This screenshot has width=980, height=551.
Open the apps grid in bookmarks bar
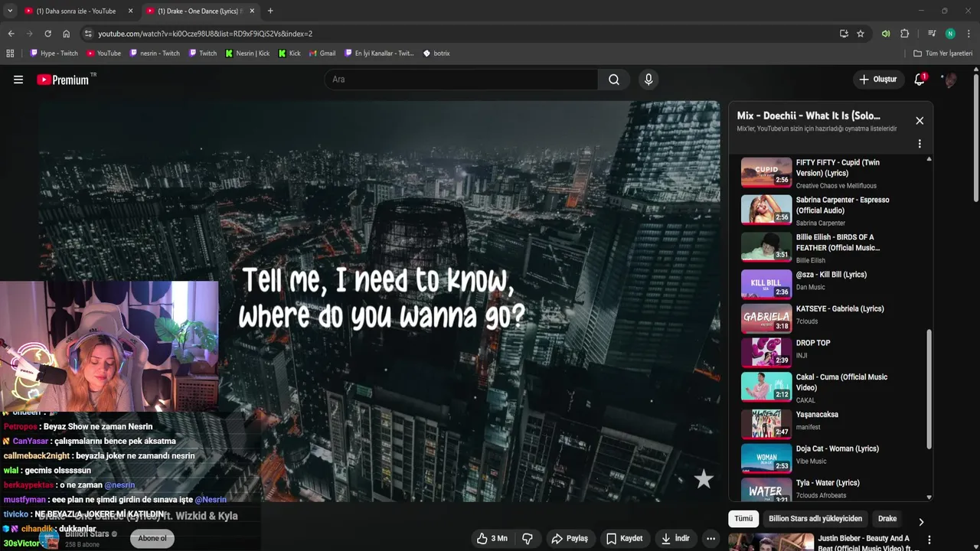[10, 54]
